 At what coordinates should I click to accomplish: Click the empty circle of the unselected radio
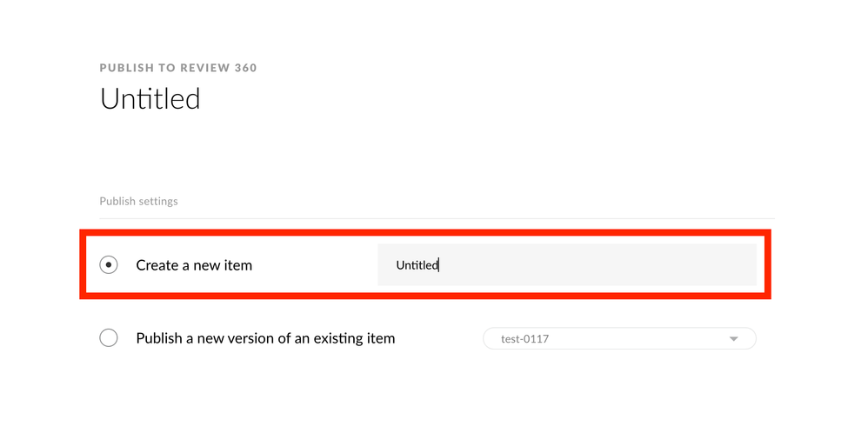(x=109, y=338)
